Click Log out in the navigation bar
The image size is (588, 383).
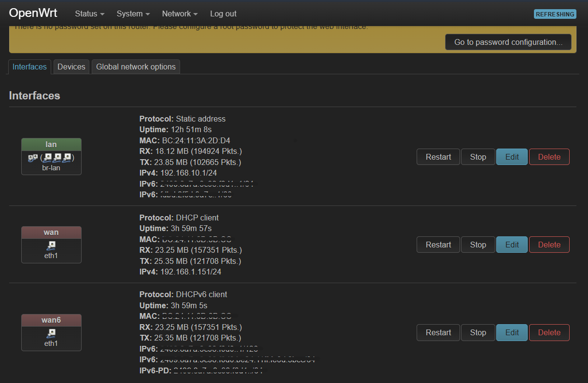pyautogui.click(x=223, y=14)
